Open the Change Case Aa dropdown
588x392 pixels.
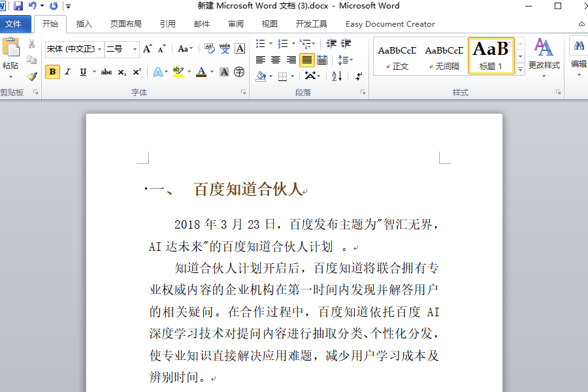coord(186,49)
